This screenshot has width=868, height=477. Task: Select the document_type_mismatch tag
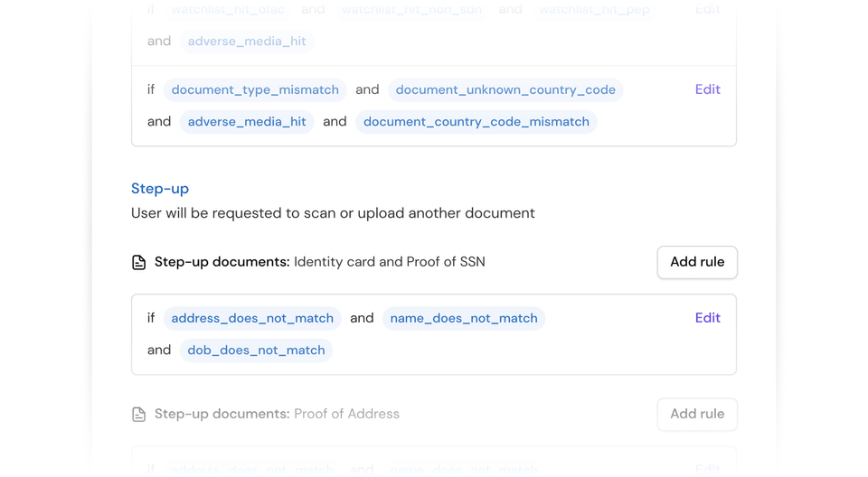(x=255, y=89)
